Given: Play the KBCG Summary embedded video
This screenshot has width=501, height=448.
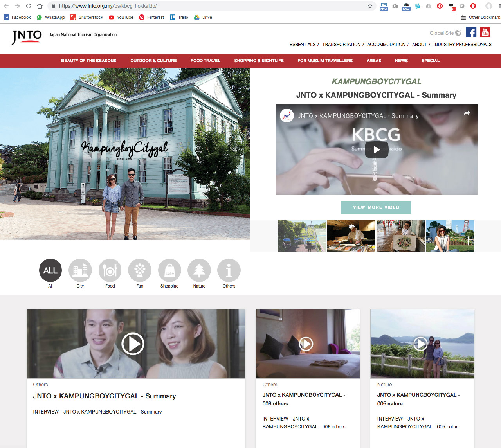Looking at the screenshot, I should (x=377, y=149).
